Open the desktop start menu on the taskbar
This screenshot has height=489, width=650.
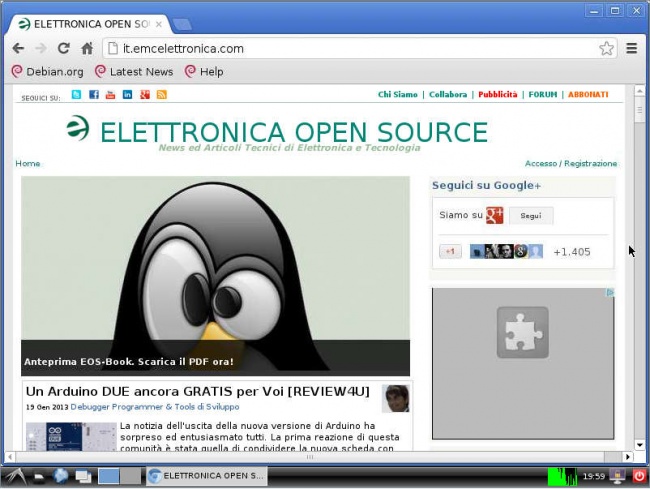coord(16,476)
